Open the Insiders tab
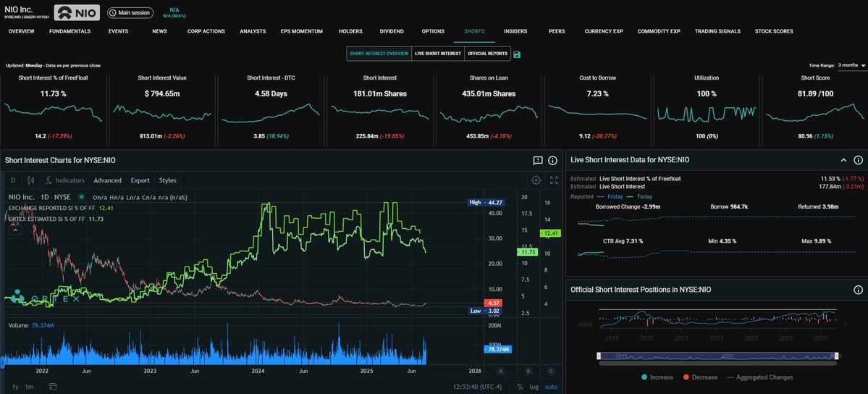 (x=515, y=32)
